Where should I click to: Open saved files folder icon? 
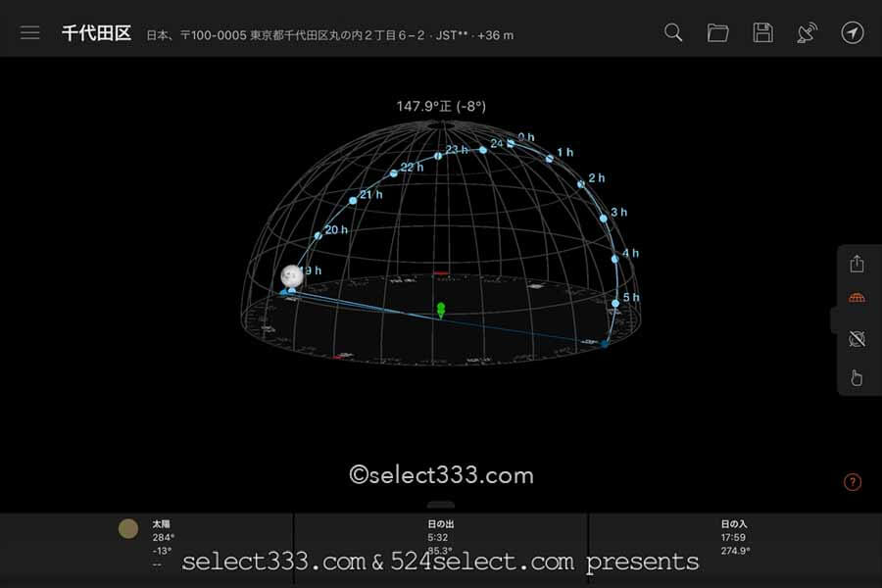pos(717,32)
